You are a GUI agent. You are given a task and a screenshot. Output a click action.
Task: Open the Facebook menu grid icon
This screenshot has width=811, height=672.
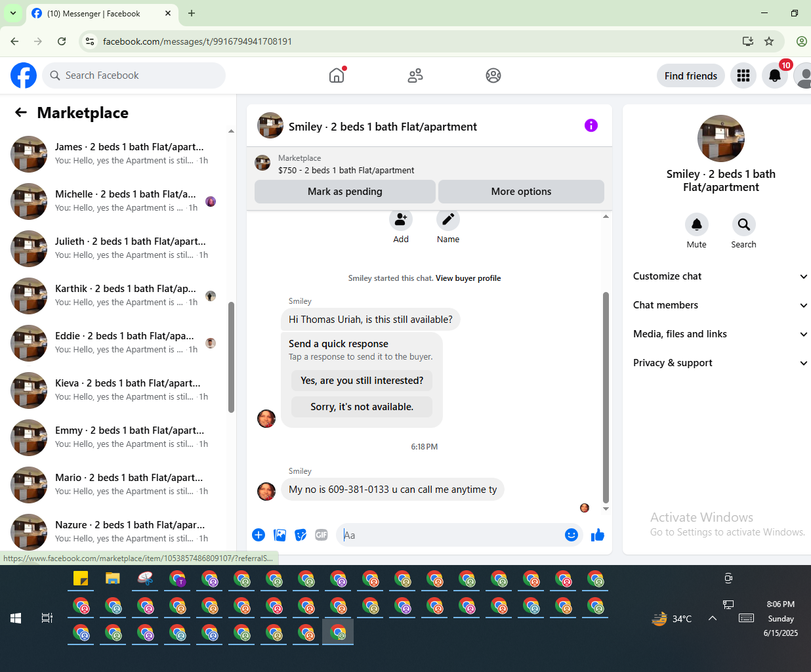tap(743, 75)
